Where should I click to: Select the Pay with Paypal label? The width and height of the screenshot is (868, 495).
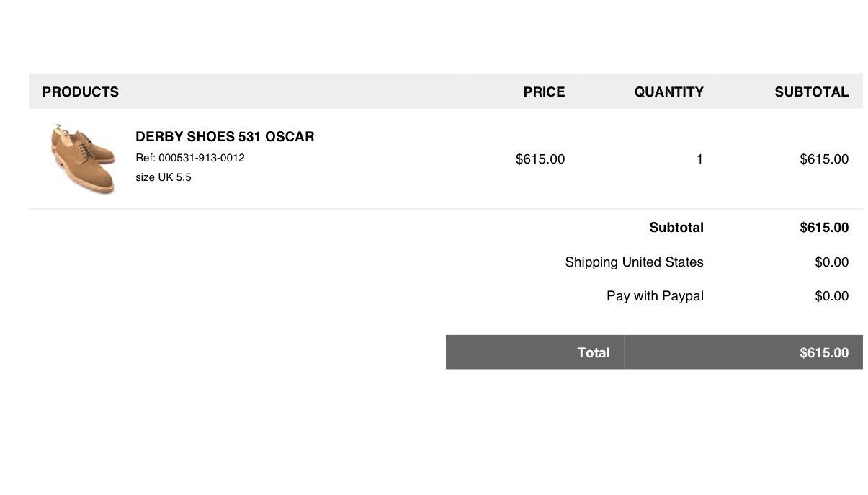coord(655,296)
